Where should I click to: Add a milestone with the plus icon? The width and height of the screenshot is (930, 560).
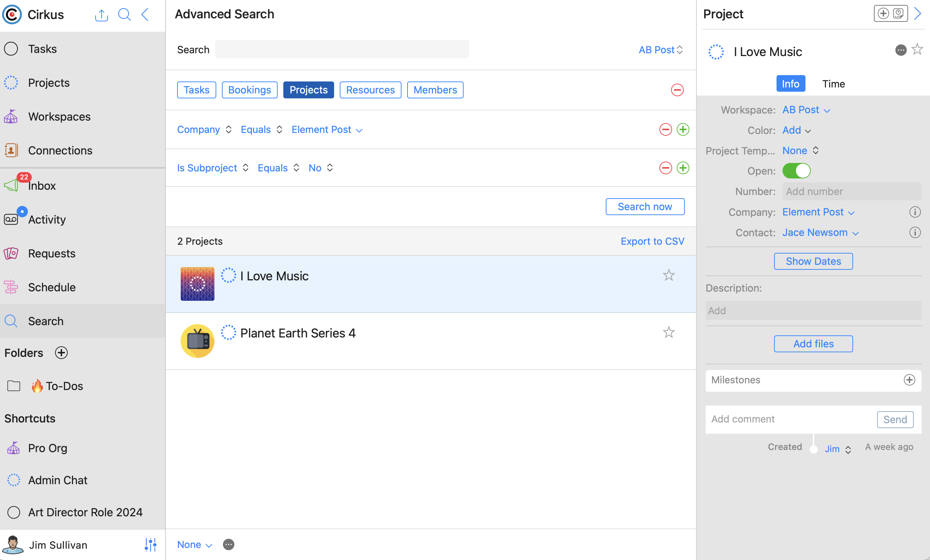tap(909, 380)
